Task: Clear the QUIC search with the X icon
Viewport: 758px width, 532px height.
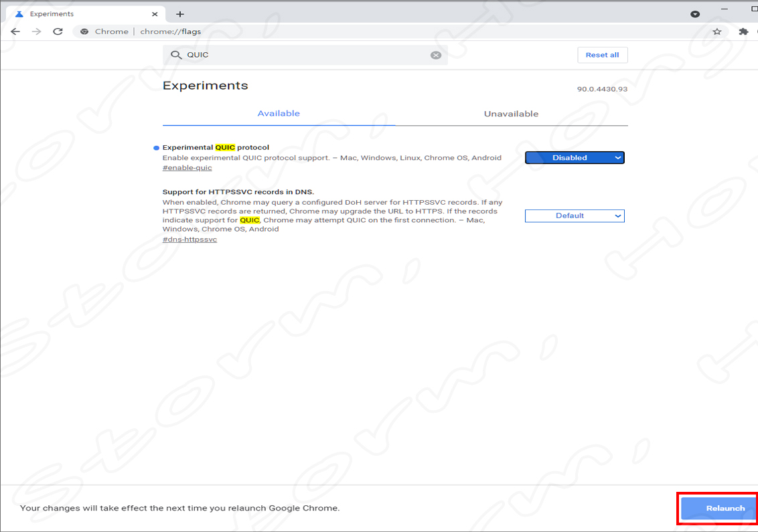Action: tap(436, 55)
